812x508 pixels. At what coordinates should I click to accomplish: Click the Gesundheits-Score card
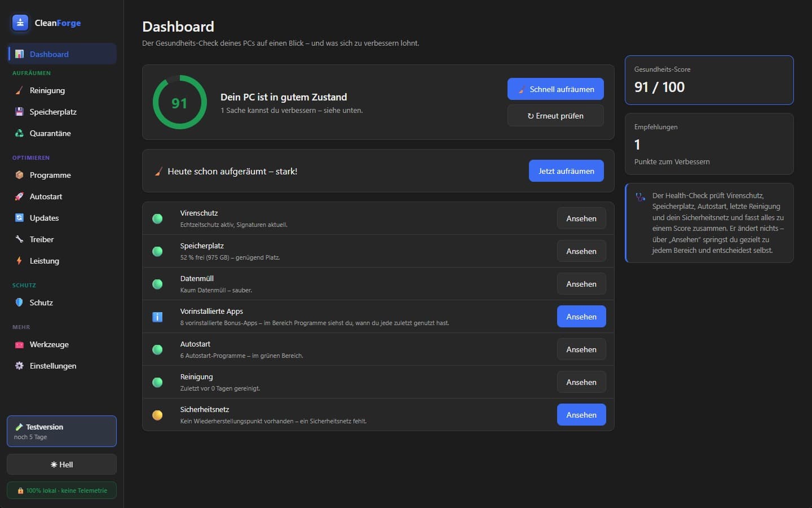tap(709, 80)
